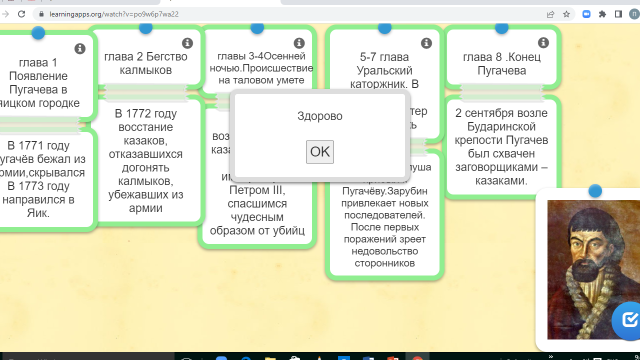Open info icon on глава 8 card

543,42
